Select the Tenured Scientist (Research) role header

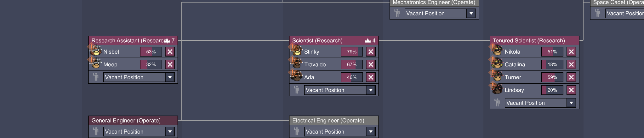(x=529, y=40)
